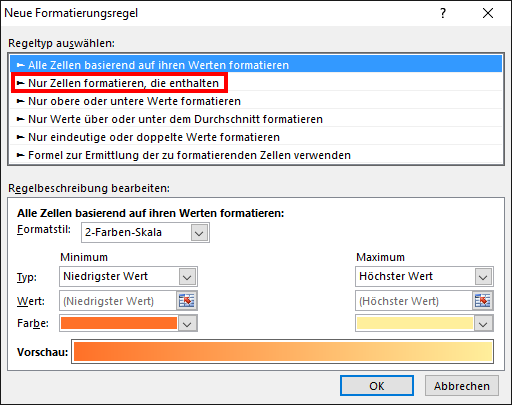Viewport: 512px width, 405px height.
Task: Close the Neue Formatierungsregel dialog
Action: [x=488, y=13]
